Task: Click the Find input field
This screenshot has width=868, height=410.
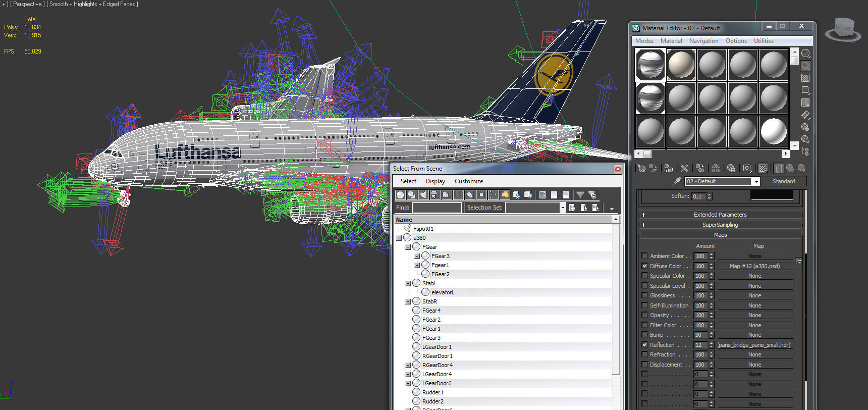Action: 437,208
